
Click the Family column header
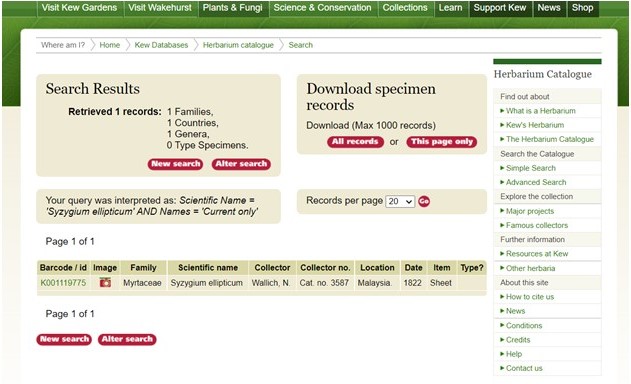coord(143,268)
